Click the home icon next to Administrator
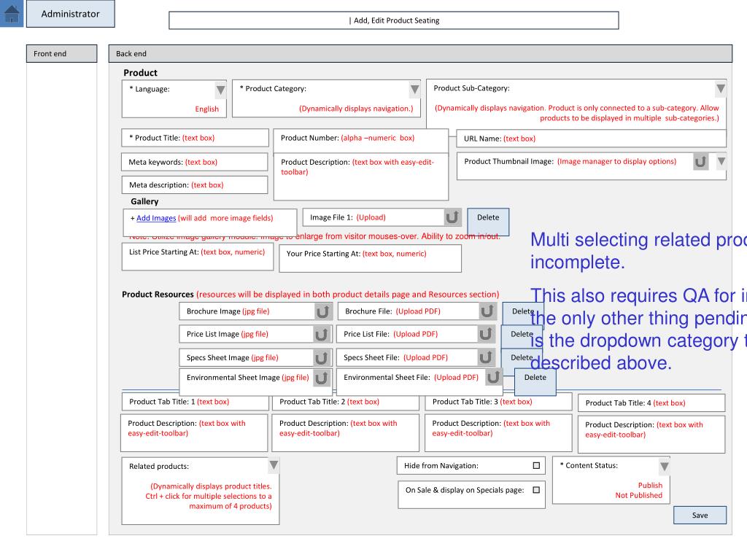 tap(12, 13)
